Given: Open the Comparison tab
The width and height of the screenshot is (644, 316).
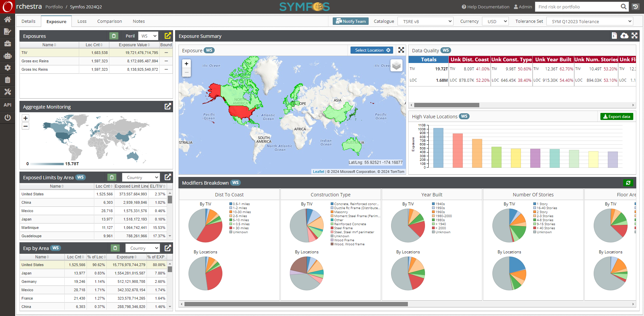Looking at the screenshot, I should click(109, 21).
